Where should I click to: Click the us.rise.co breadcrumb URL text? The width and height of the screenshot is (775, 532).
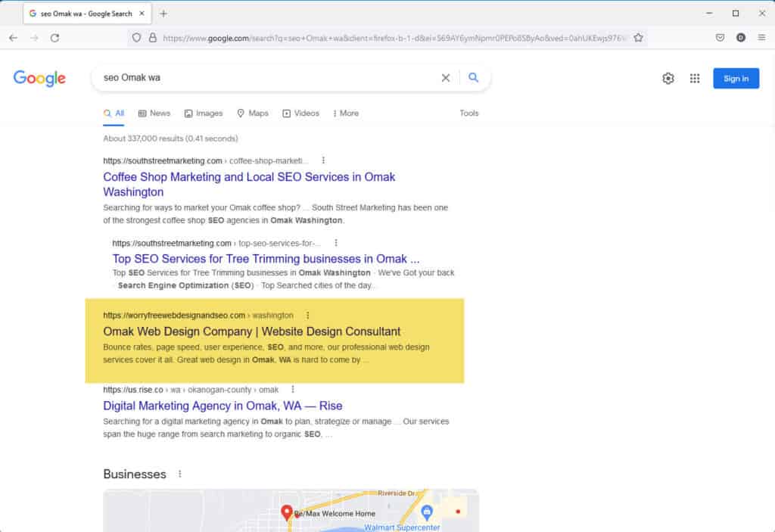coord(191,390)
